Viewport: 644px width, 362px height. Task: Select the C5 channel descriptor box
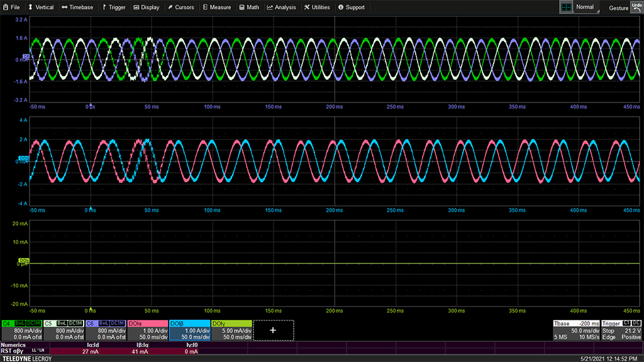coord(63,330)
